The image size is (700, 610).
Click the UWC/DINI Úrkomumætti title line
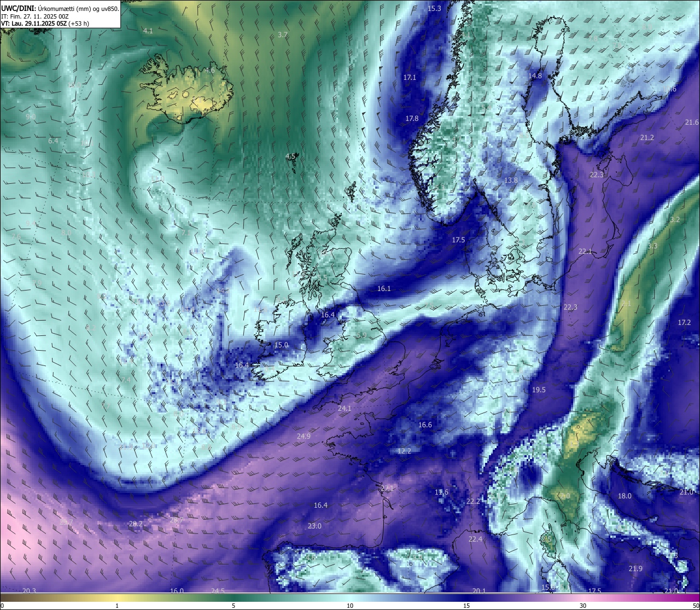click(60, 8)
